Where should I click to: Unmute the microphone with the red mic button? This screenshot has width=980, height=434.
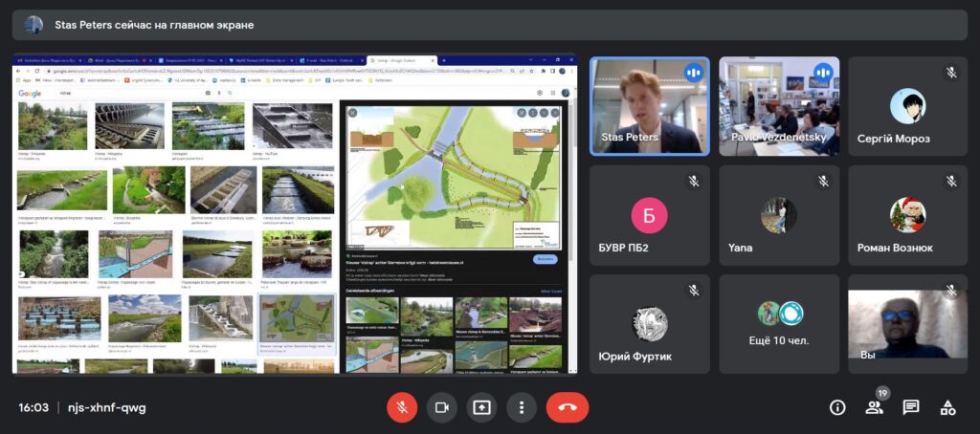(x=402, y=407)
